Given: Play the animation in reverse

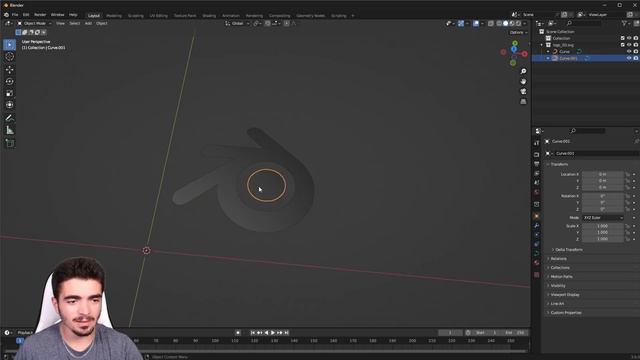Looking at the screenshot, I should tap(267, 333).
